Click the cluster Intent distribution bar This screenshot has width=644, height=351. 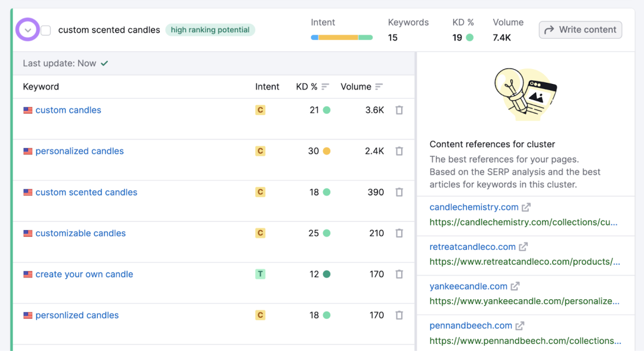point(342,38)
